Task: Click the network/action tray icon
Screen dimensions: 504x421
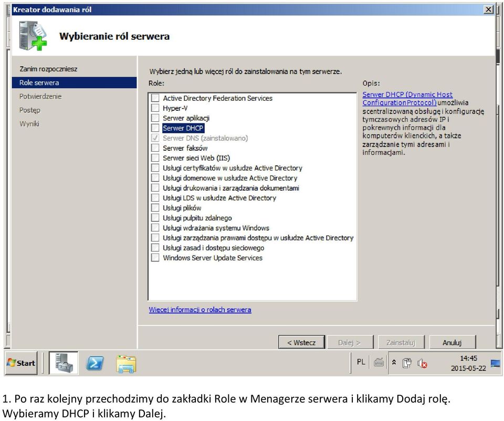Action: pos(407,363)
